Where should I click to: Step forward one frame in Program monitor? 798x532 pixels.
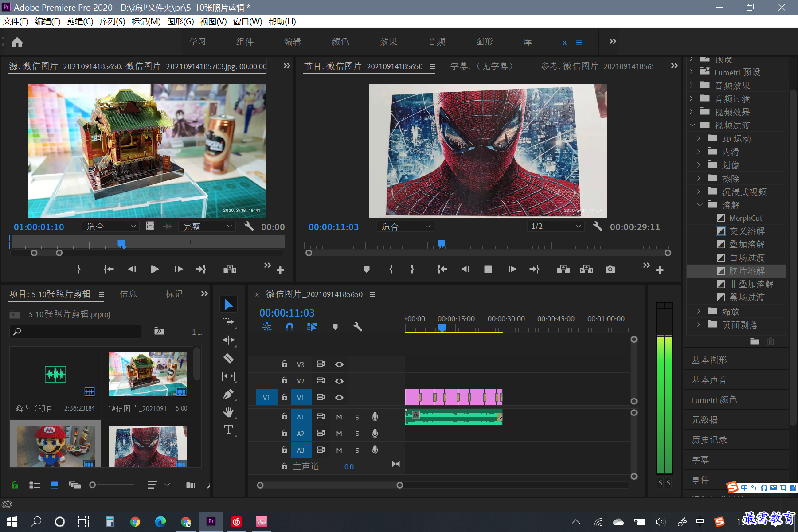(512, 269)
